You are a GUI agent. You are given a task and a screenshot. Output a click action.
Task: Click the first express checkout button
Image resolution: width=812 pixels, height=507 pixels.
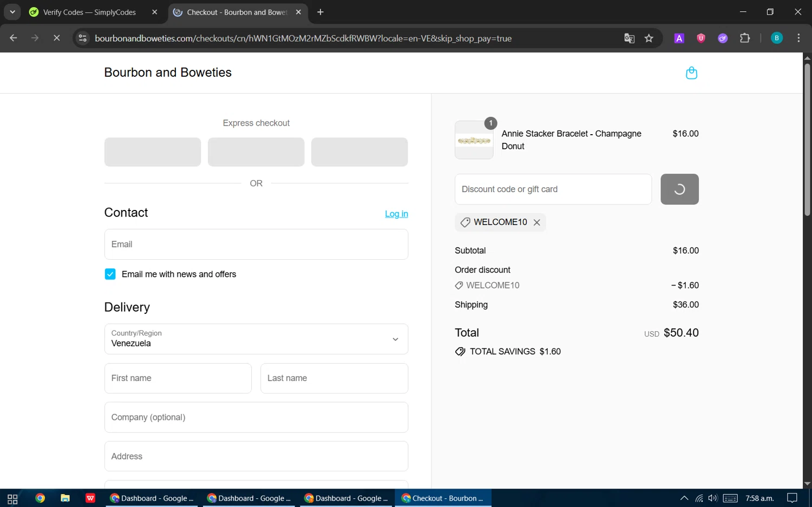tap(153, 152)
